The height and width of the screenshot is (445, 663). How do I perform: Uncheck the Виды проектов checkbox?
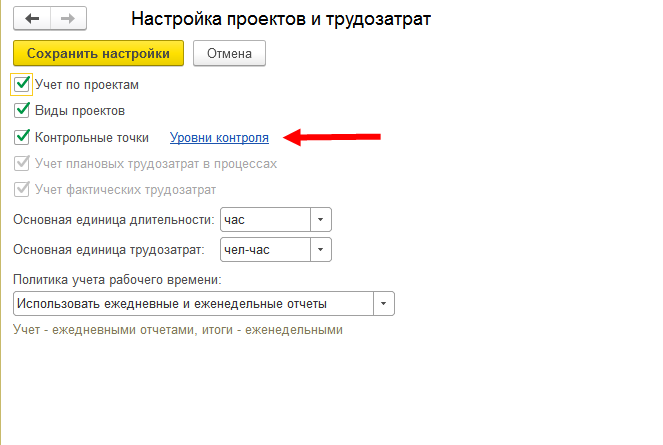[x=22, y=110]
